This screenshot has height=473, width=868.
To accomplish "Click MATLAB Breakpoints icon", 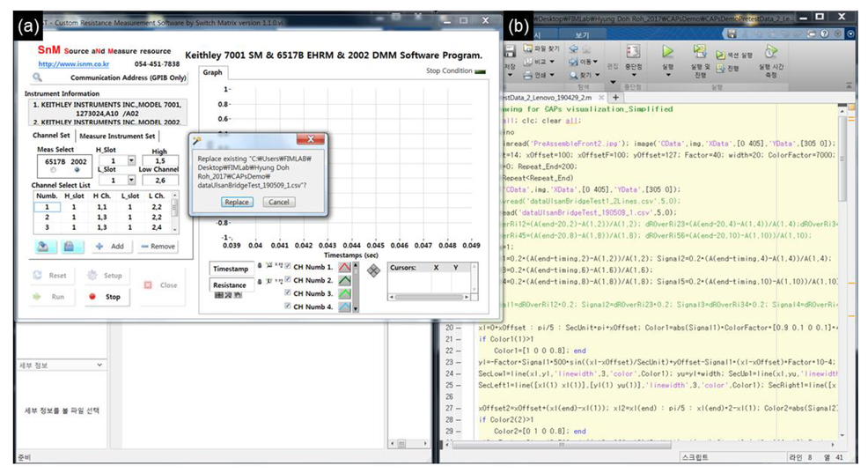I will (x=633, y=52).
